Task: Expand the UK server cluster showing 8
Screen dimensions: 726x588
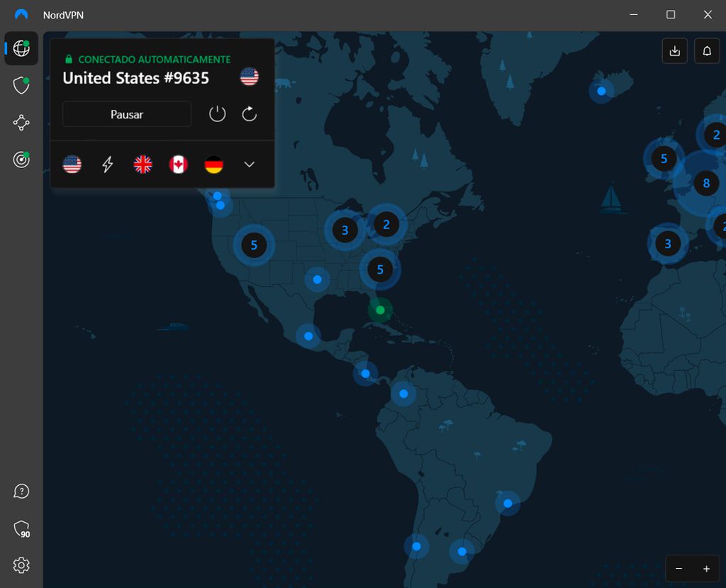Action: [x=706, y=183]
